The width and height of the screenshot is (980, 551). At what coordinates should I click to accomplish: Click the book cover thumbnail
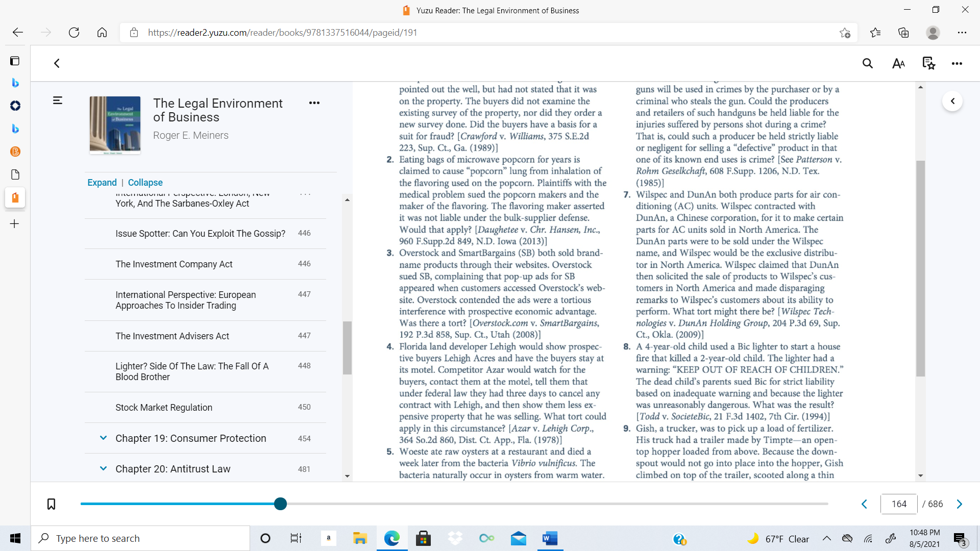pyautogui.click(x=115, y=125)
